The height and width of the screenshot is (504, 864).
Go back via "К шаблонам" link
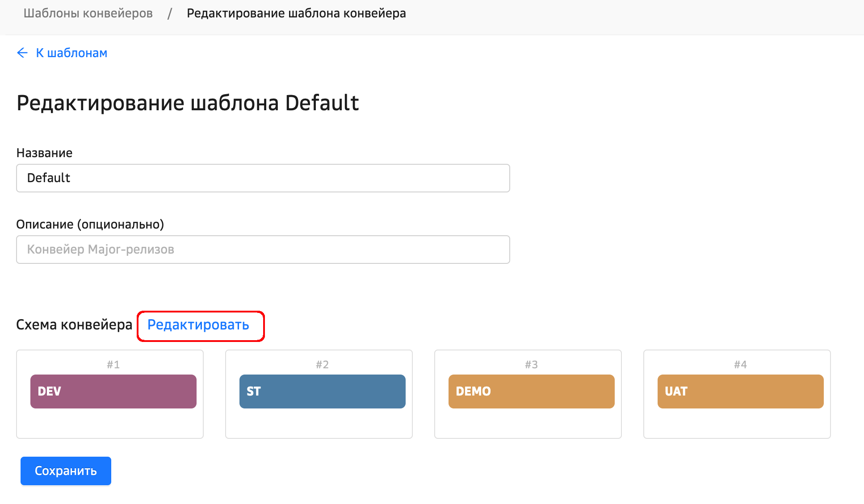click(71, 53)
